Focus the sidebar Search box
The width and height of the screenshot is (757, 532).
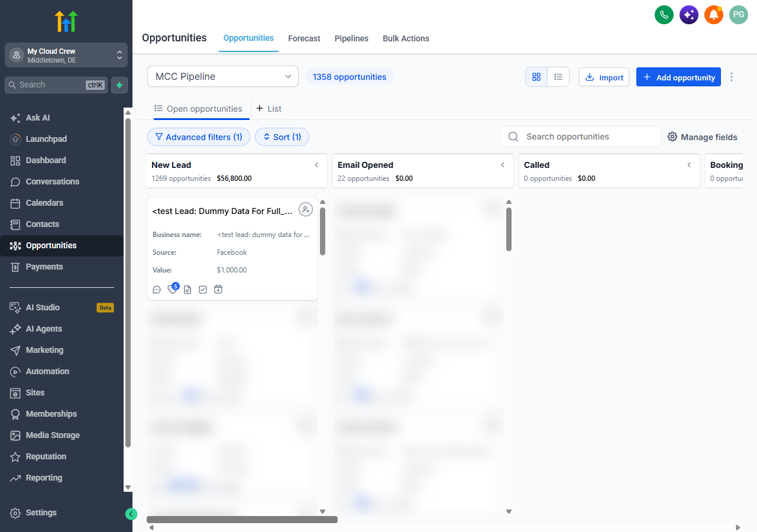tap(56, 85)
